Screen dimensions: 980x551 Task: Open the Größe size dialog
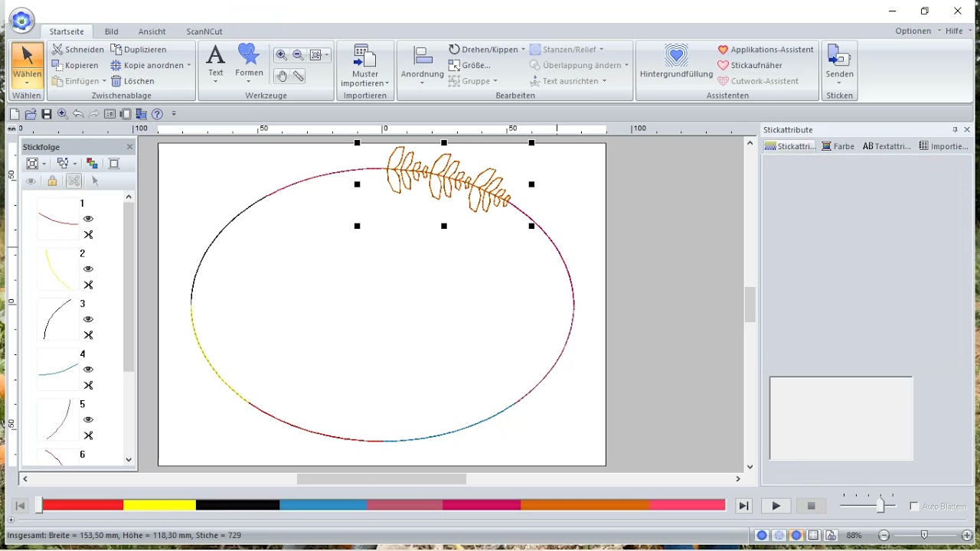469,65
